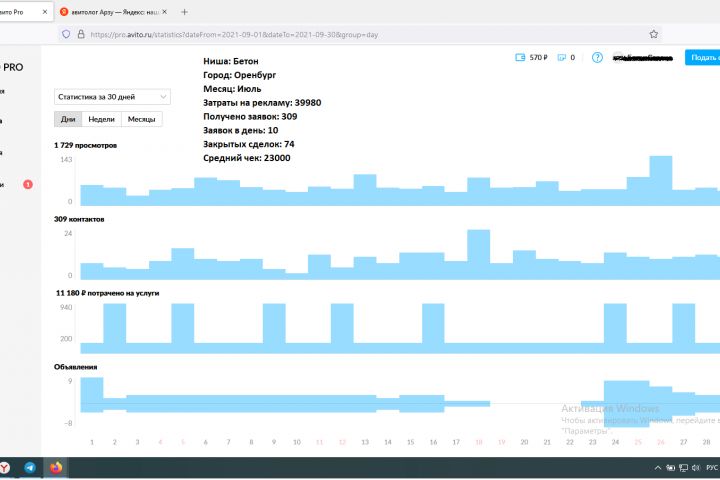Select the Дни grouping tab
Image resolution: width=720 pixels, height=480 pixels.
click(68, 119)
